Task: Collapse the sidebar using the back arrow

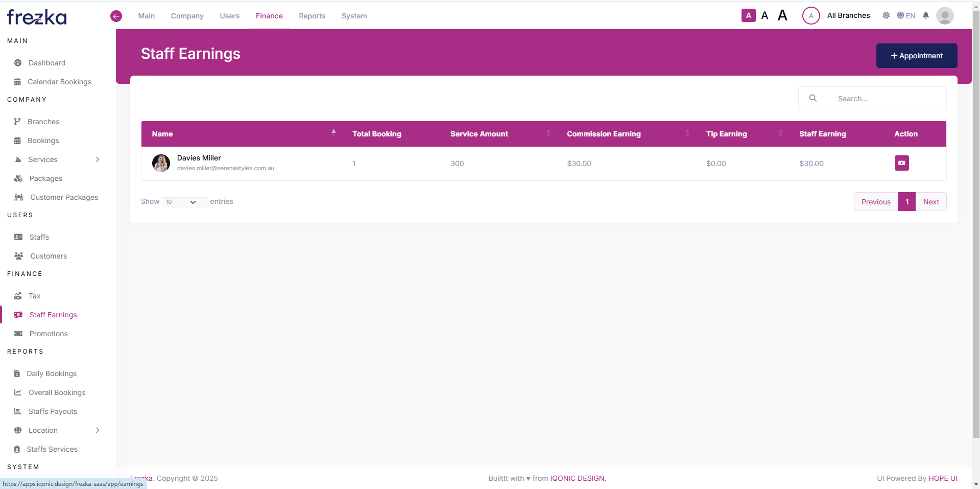Action: tap(116, 16)
